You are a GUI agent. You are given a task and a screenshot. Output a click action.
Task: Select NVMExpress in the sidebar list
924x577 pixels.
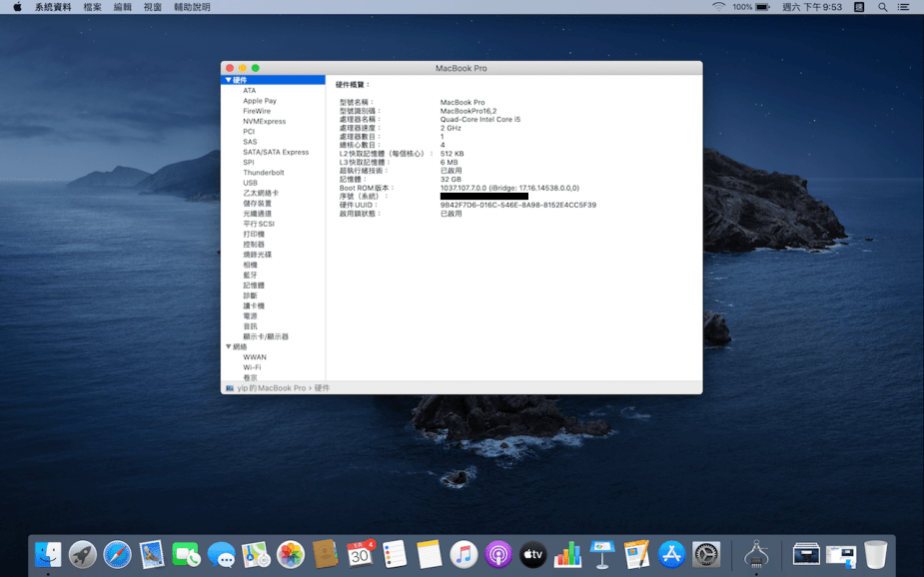pyautogui.click(x=264, y=121)
